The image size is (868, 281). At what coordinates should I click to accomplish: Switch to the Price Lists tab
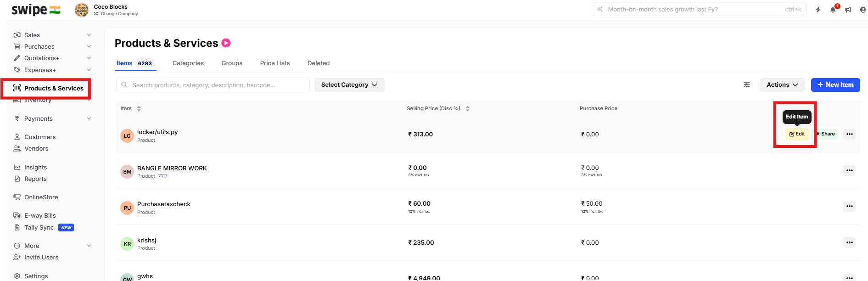pyautogui.click(x=274, y=63)
